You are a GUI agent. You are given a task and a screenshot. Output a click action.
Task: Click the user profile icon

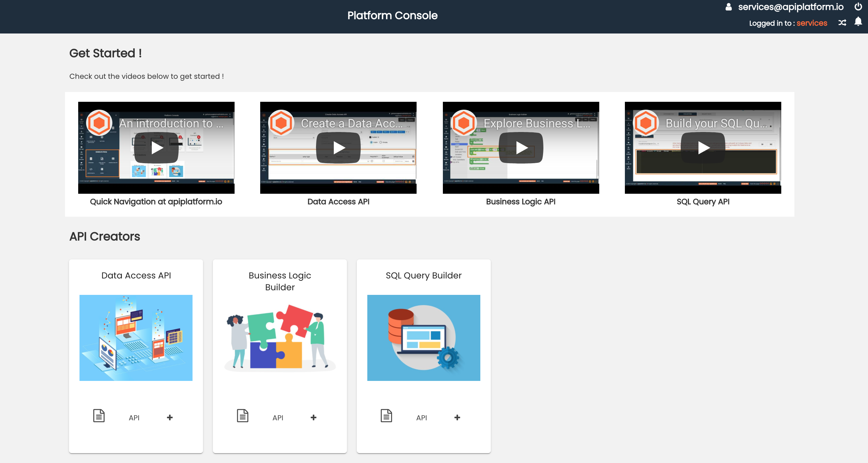pos(728,6)
